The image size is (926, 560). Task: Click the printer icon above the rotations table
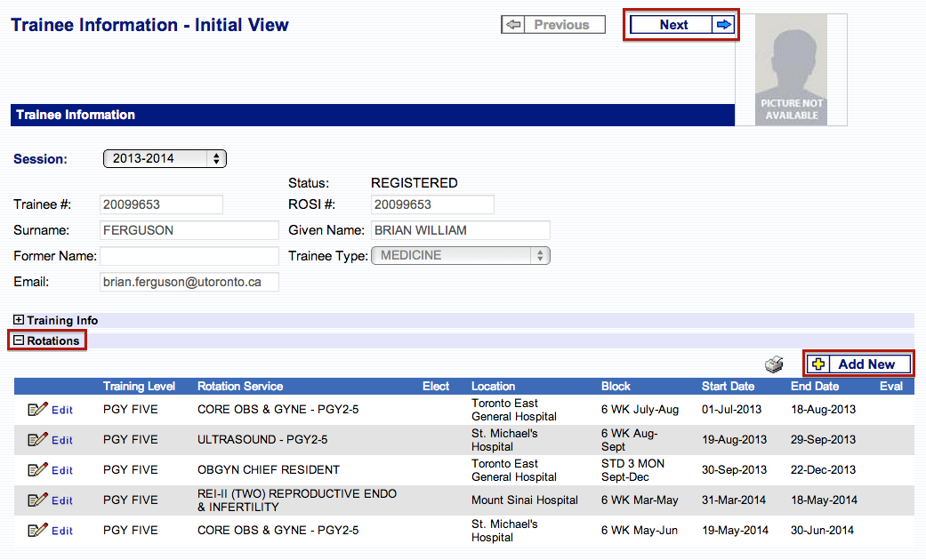click(x=774, y=364)
